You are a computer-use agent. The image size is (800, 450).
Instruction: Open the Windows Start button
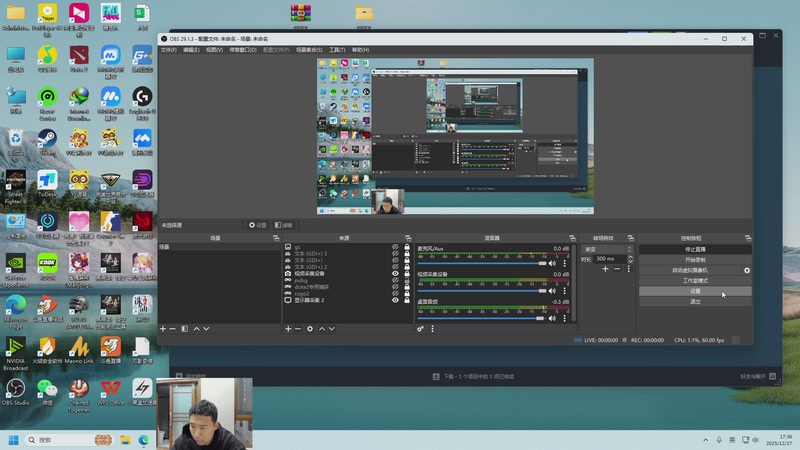pyautogui.click(x=14, y=440)
